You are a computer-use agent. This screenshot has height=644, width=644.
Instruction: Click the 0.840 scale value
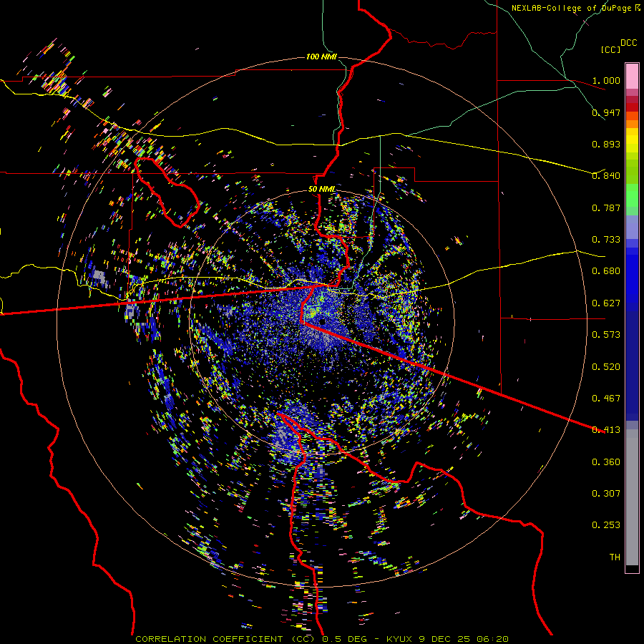606,176
